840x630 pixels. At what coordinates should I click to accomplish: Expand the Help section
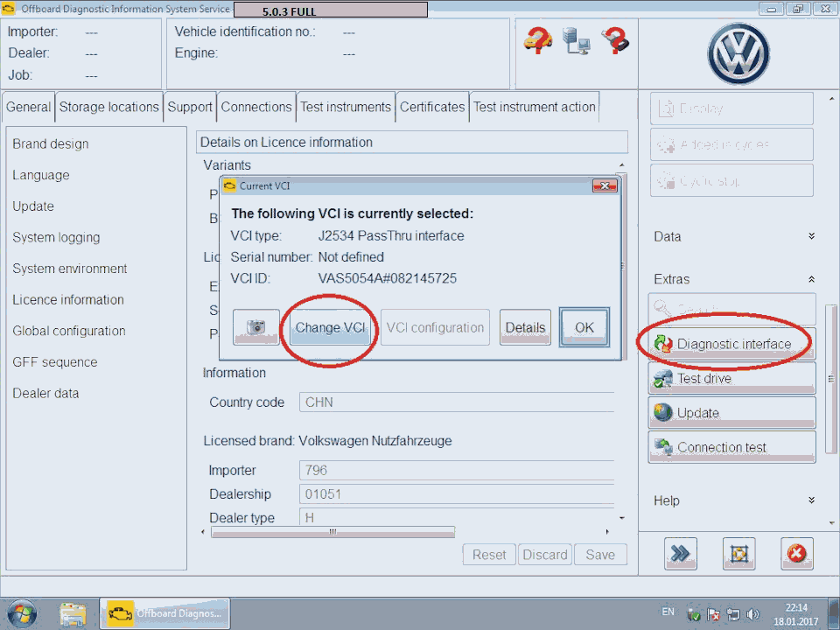pos(811,500)
